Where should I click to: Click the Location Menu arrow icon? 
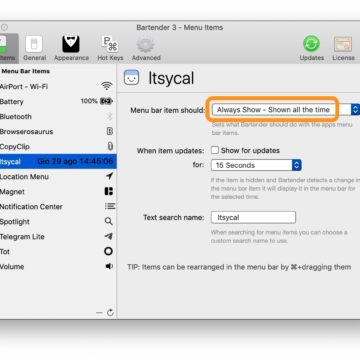point(109,176)
